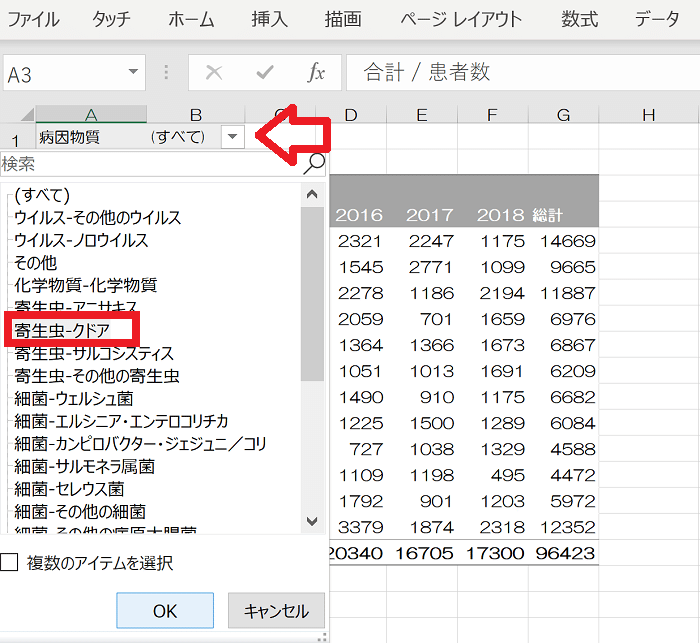The image size is (700, 643).
Task: Select ウイルス-その他のウイルス item
Action: [x=97, y=217]
